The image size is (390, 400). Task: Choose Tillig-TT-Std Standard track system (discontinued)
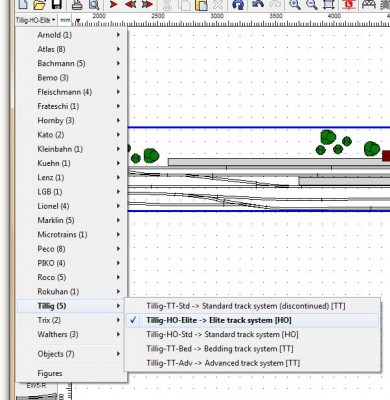click(252, 306)
